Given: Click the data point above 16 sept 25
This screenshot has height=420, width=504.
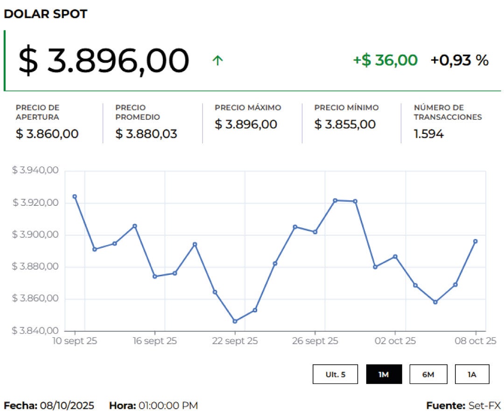Looking at the screenshot, I should coord(155,276).
